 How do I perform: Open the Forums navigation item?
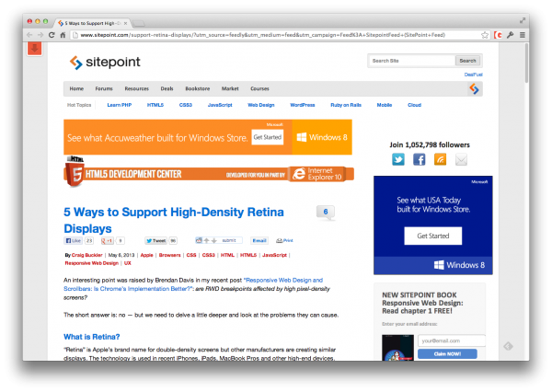click(x=104, y=88)
